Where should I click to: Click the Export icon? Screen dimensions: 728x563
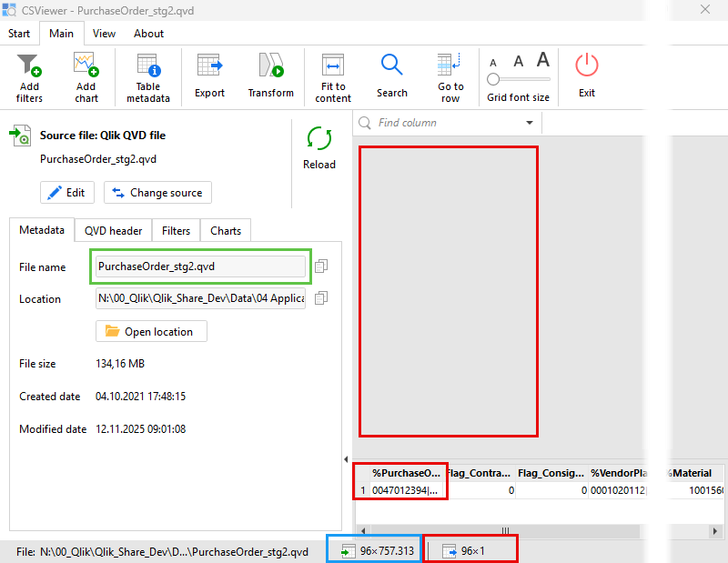210,67
